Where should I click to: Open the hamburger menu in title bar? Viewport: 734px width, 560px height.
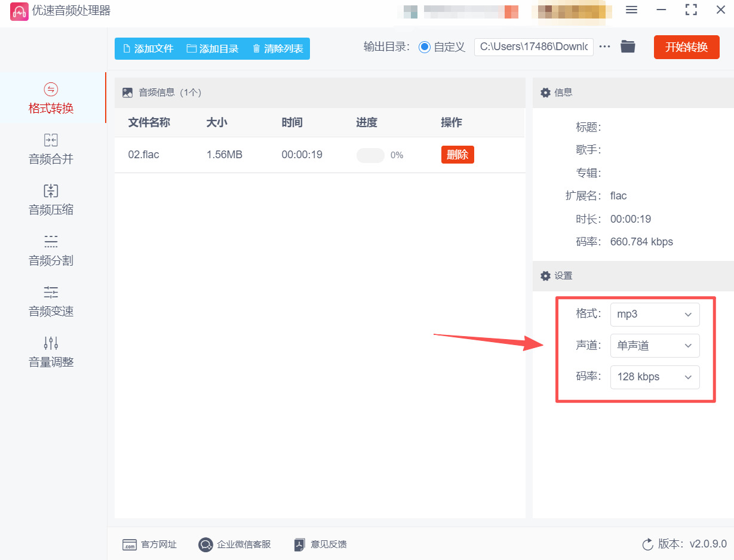click(x=631, y=10)
